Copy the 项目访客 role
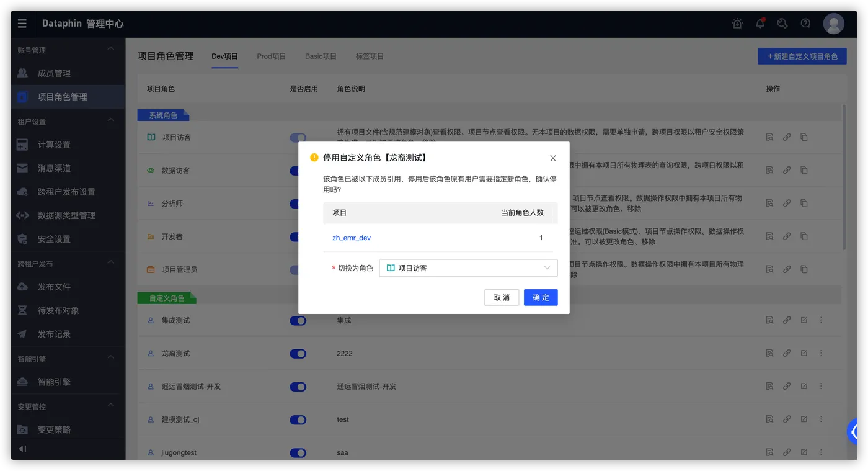Viewport: 868px width, 471px height. [x=804, y=137]
